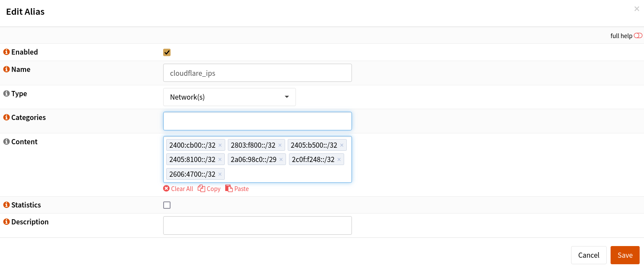Image resolution: width=644 pixels, height=269 pixels.
Task: Click the info icon beside Type
Action: (x=6, y=93)
